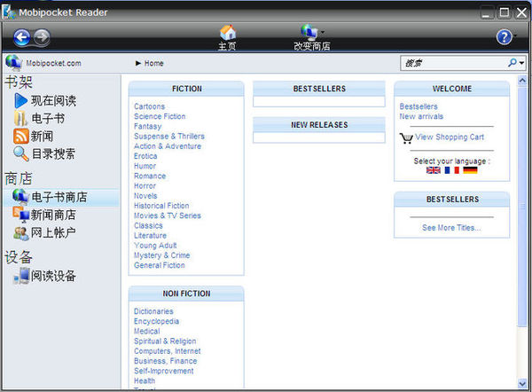Viewport: 532px width, 392px height.
Task: Click the orange RSS icon for 新闻
Action: (20, 136)
